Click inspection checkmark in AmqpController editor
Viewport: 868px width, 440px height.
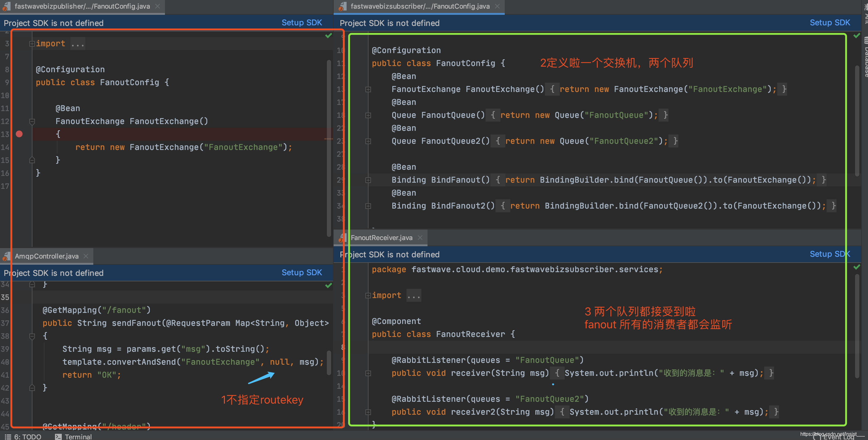329,285
